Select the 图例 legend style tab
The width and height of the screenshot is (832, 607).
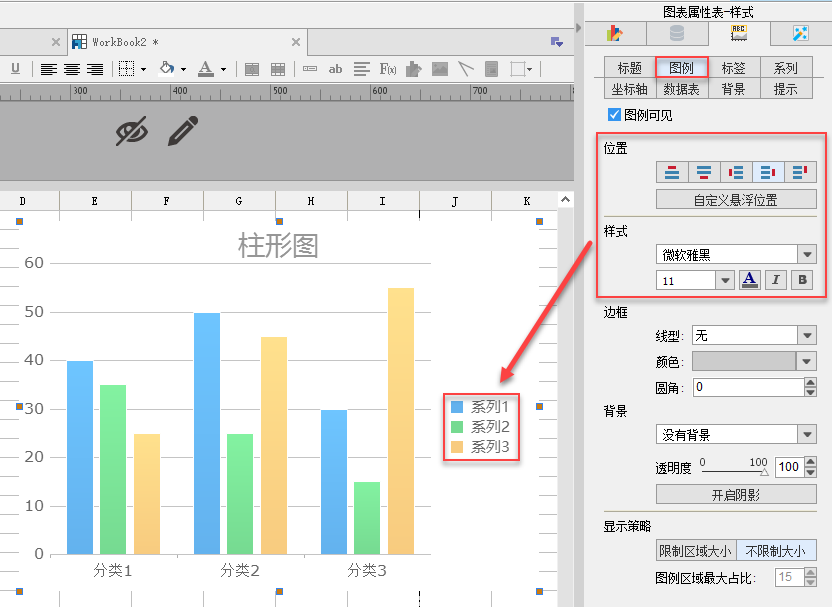point(682,68)
